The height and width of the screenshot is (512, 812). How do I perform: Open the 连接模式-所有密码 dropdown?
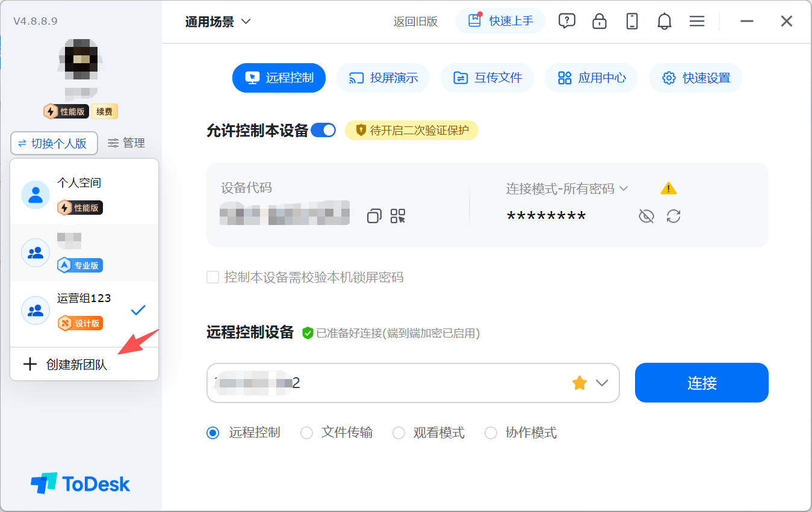click(566, 188)
